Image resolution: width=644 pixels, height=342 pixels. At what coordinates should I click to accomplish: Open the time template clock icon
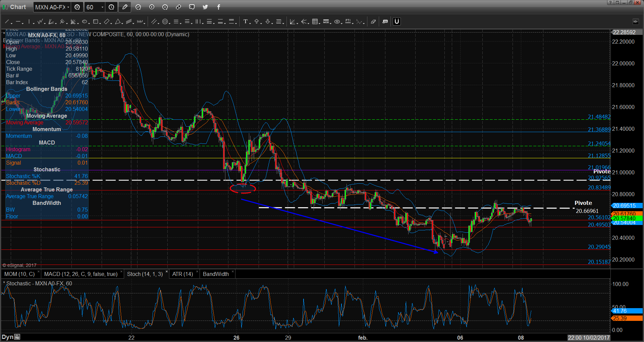click(x=111, y=7)
